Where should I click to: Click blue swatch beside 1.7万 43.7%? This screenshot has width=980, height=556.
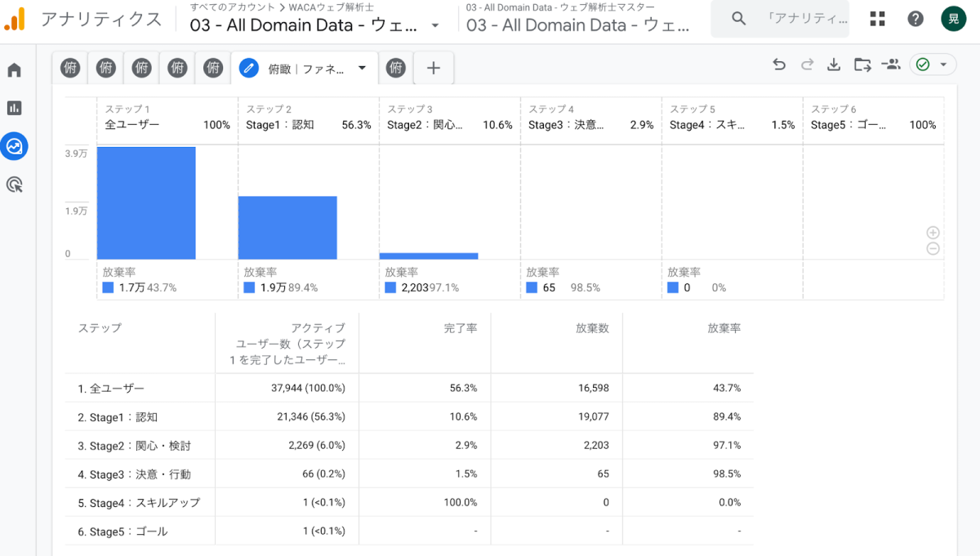(108, 287)
